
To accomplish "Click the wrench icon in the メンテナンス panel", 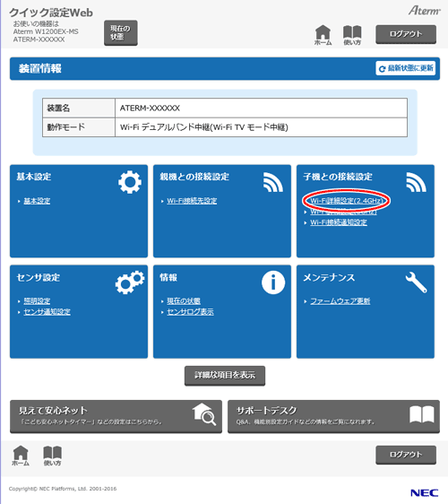I will pyautogui.click(x=417, y=282).
